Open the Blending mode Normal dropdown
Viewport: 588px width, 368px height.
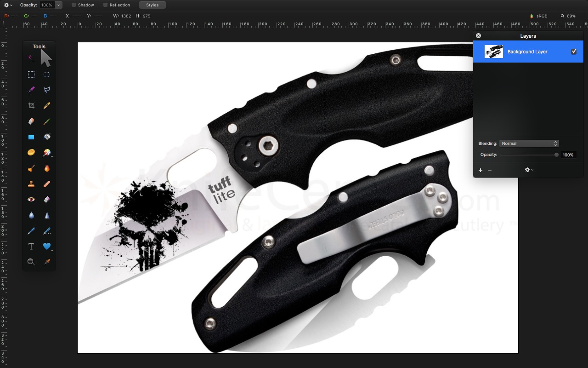[529, 144]
